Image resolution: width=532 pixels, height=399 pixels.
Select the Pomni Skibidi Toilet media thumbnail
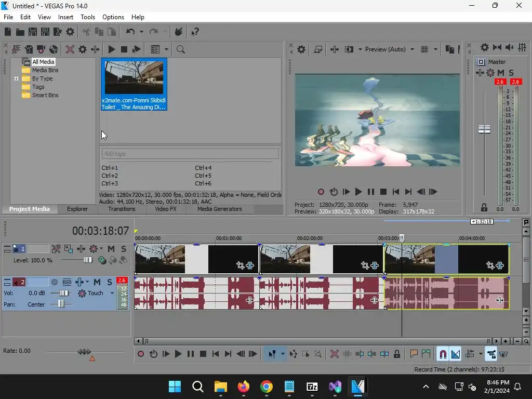pyautogui.click(x=134, y=85)
